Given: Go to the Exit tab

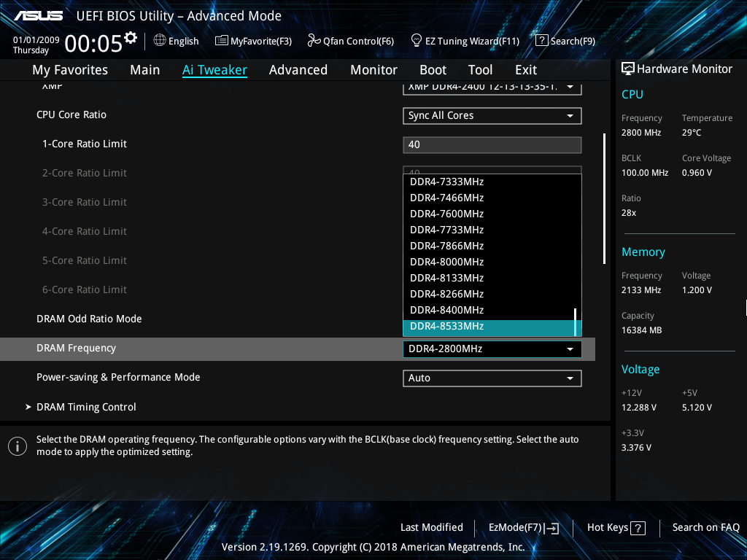Looking at the screenshot, I should coord(526,70).
